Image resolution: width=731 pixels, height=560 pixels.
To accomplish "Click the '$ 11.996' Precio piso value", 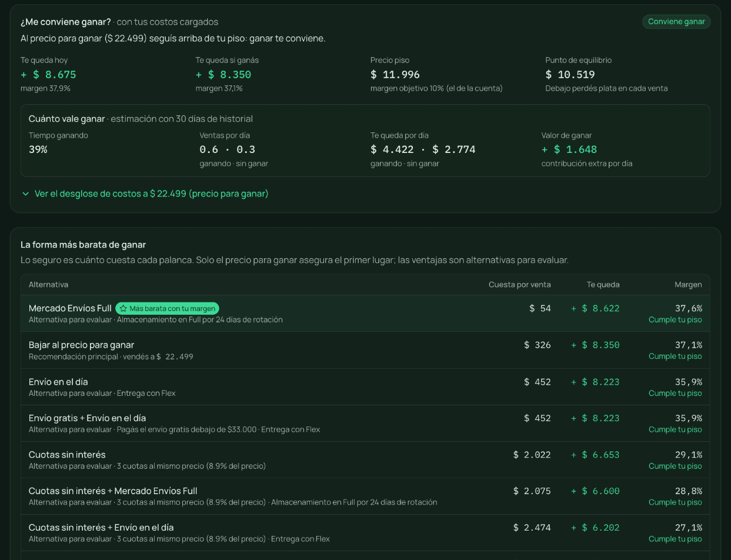I will click(395, 75).
